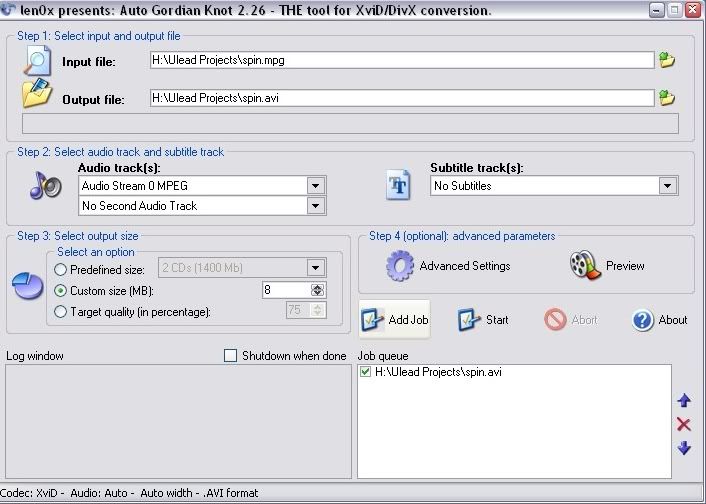The width and height of the screenshot is (706, 504).
Task: Close the Auto Gordian Knot window
Action: [693, 9]
